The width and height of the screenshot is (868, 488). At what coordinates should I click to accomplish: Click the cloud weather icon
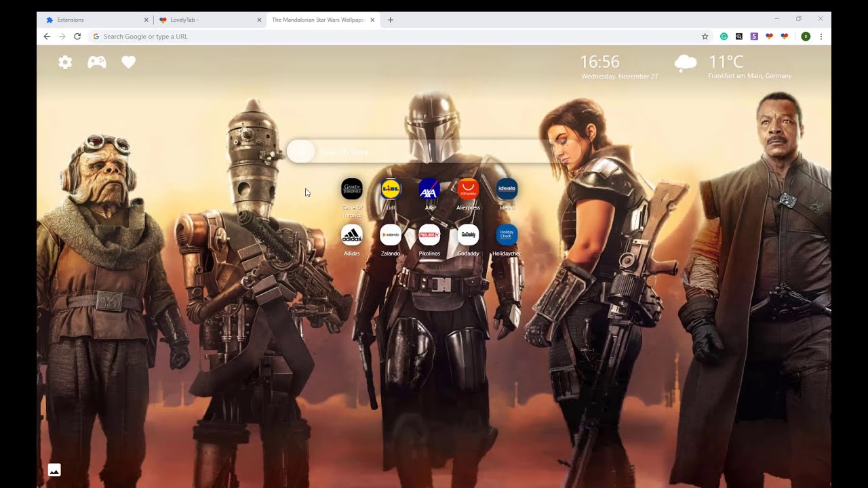(686, 64)
